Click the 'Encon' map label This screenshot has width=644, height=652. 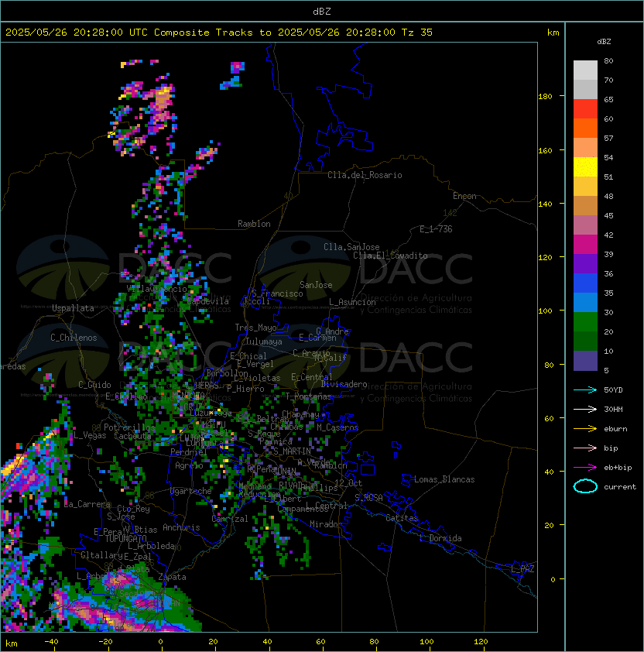(464, 196)
